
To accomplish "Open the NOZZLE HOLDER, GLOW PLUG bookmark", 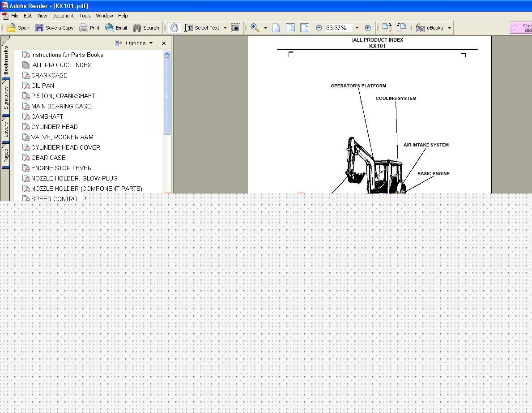I will coord(74,178).
